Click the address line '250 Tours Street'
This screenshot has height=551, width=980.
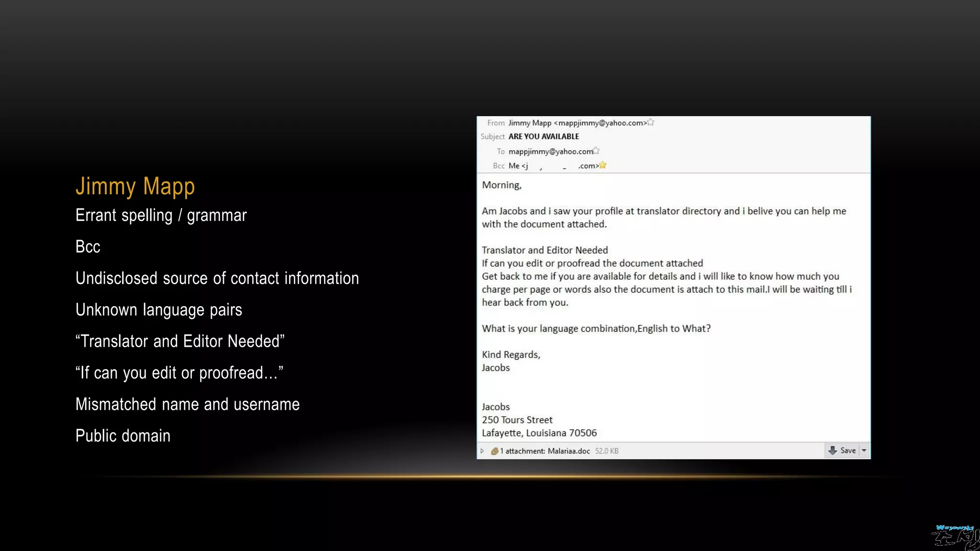click(x=517, y=420)
